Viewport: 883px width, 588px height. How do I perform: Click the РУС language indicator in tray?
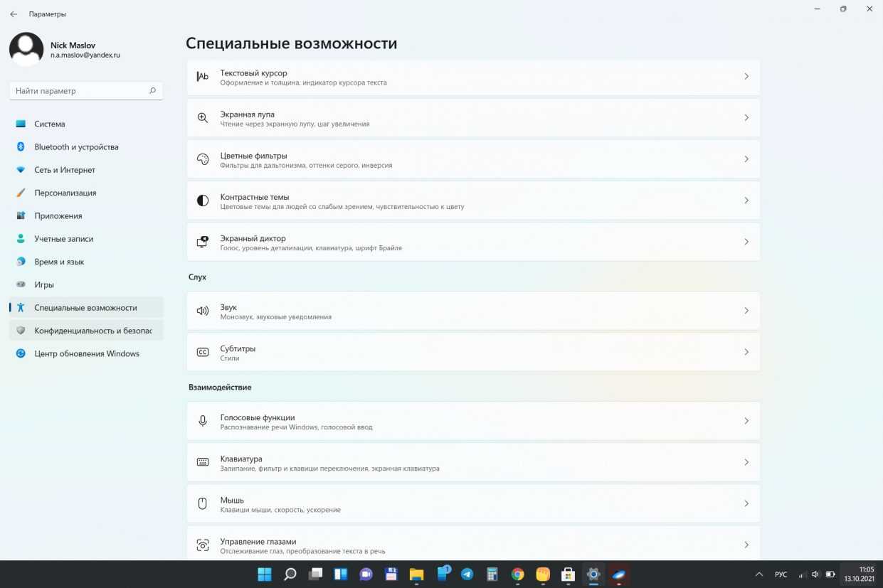point(781,574)
